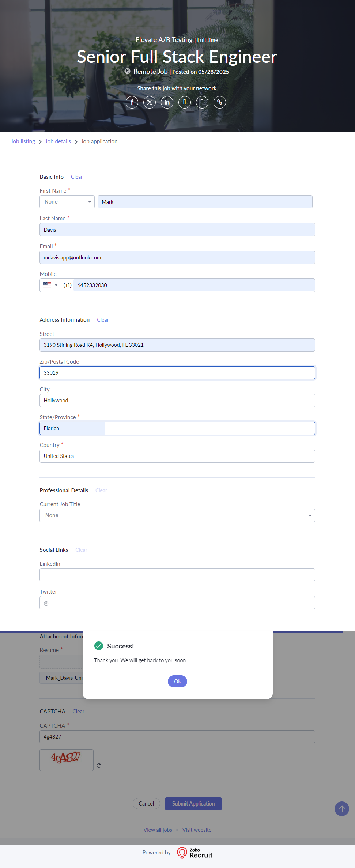
Task: Open the name salutation dropdown
Action: tap(67, 202)
